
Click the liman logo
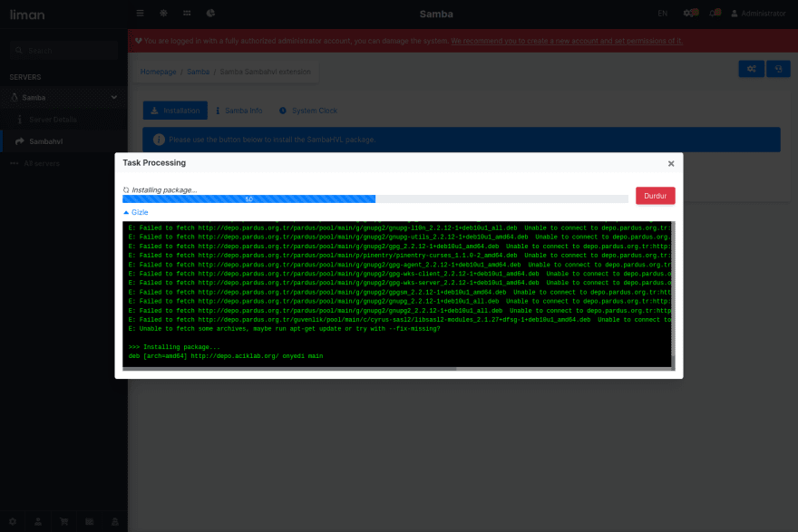[x=27, y=15]
